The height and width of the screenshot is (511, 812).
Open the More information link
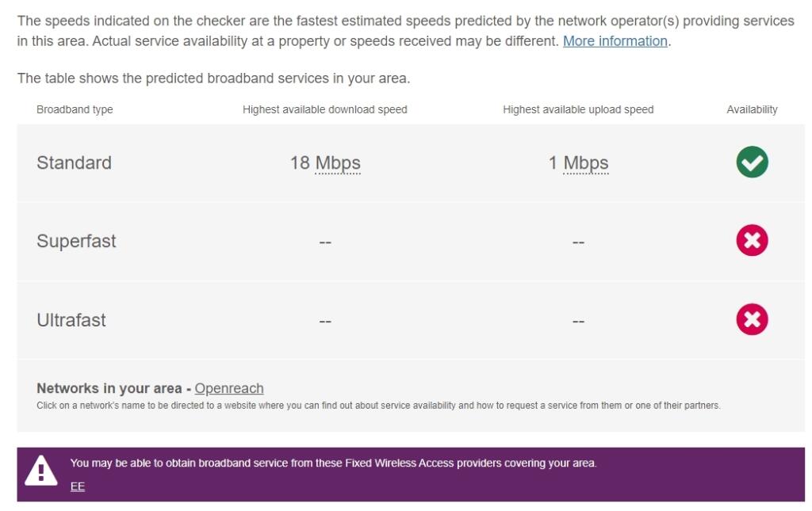616,42
